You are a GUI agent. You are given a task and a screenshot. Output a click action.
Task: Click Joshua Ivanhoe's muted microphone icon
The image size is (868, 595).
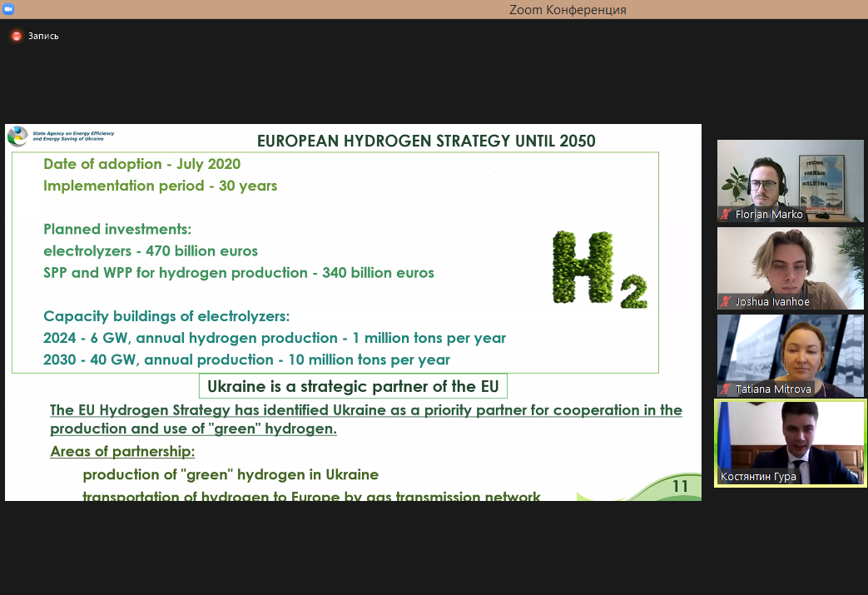(727, 302)
